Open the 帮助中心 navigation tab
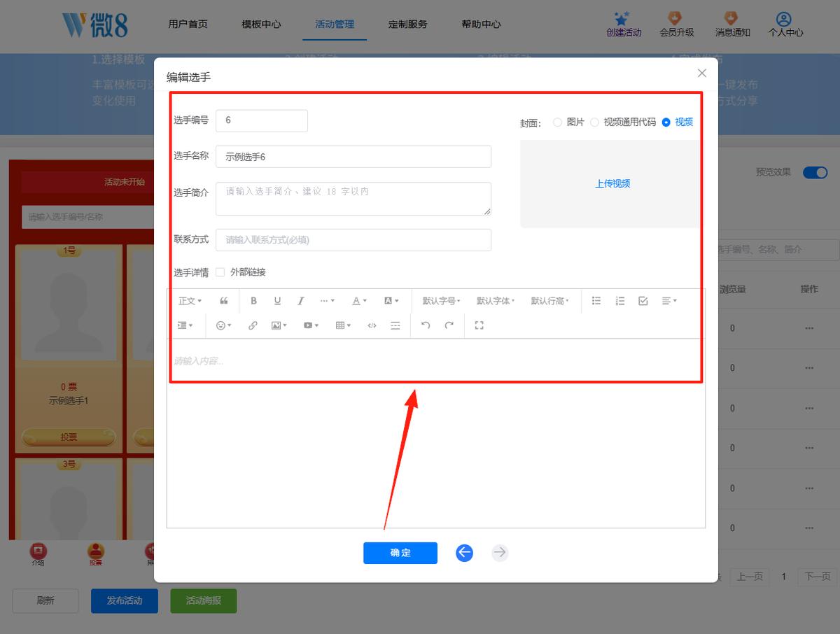The height and width of the screenshot is (634, 840). tap(481, 24)
